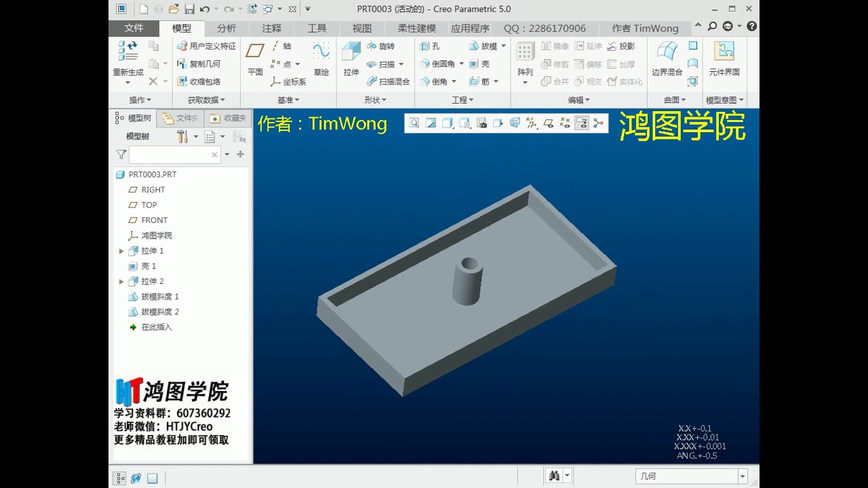Toggle the full-screen icon in status bar
This screenshot has height=488, width=868.
[152, 478]
